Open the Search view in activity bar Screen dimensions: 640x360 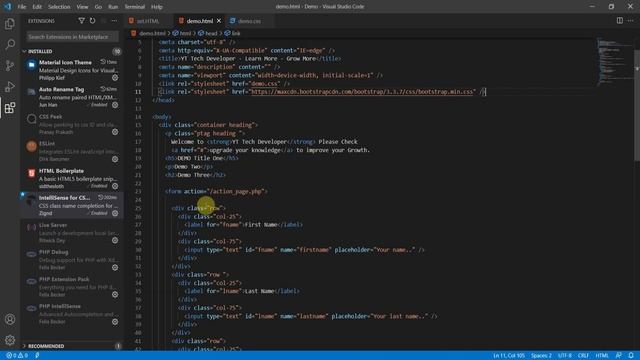(10, 44)
